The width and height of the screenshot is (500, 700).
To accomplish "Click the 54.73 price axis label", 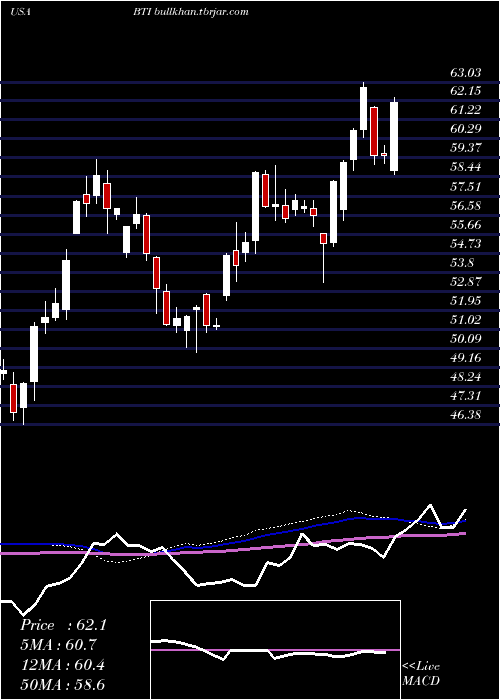I will pyautogui.click(x=465, y=244).
